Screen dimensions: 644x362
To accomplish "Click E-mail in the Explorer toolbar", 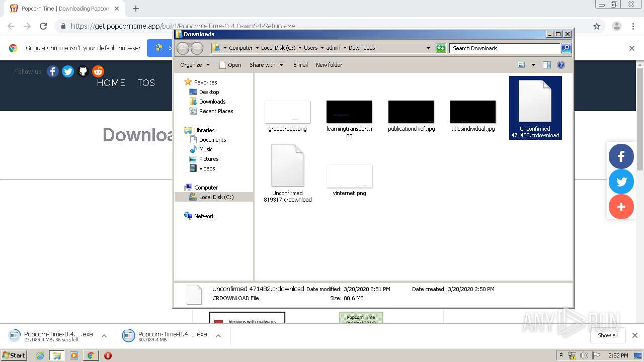I will coord(300,65).
